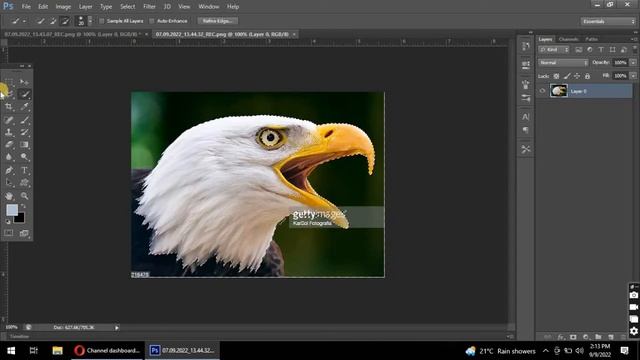Image resolution: width=640 pixels, height=360 pixels.
Task: Open the brush size picker dropdown
Action: tap(90, 21)
